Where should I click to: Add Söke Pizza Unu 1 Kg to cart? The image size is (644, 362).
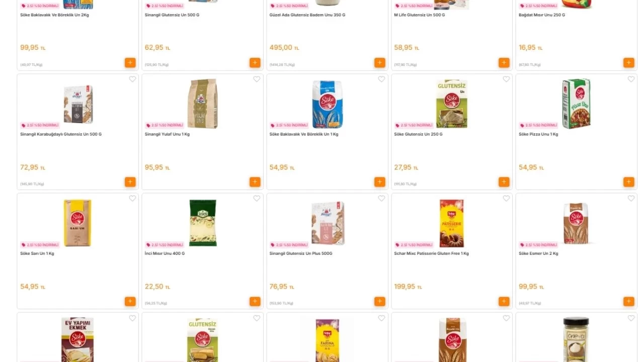[x=629, y=182]
